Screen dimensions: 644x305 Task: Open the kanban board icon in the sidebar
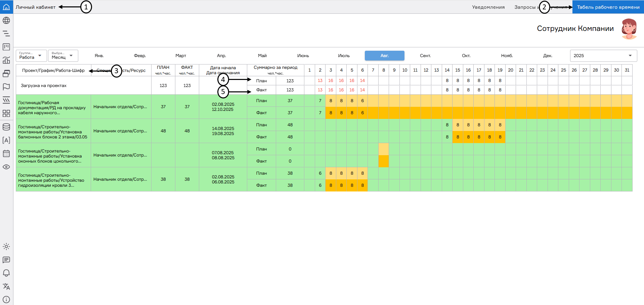tap(6, 47)
